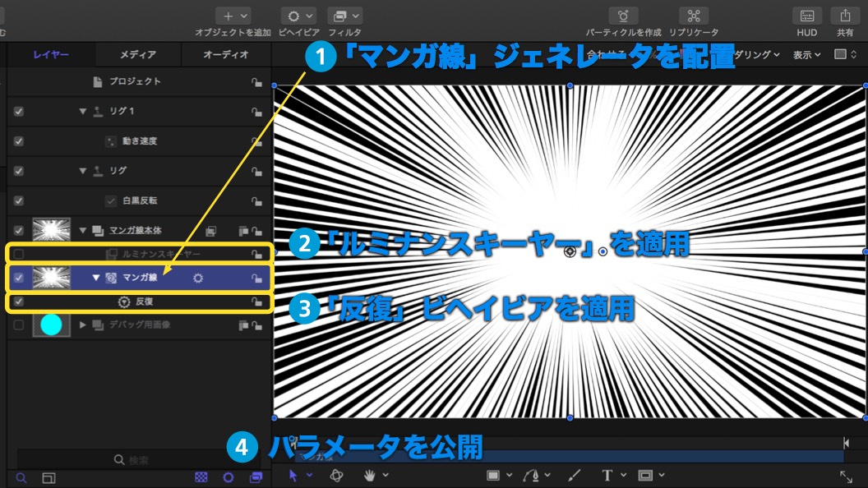Select the 反復 behavior row
This screenshot has height=488, width=868.
point(139,302)
